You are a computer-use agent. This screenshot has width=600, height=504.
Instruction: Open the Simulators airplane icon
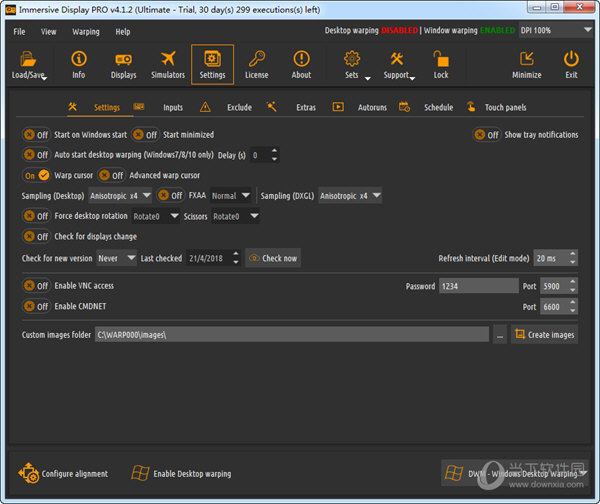[168, 59]
